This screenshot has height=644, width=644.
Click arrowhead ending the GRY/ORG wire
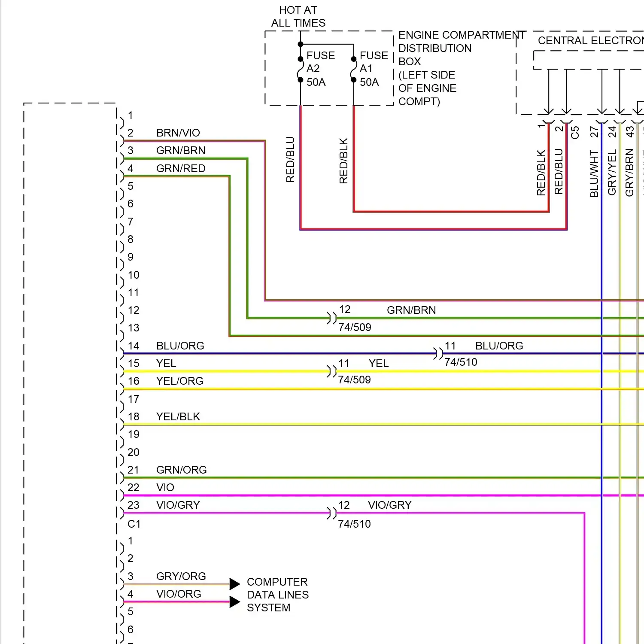tap(234, 584)
